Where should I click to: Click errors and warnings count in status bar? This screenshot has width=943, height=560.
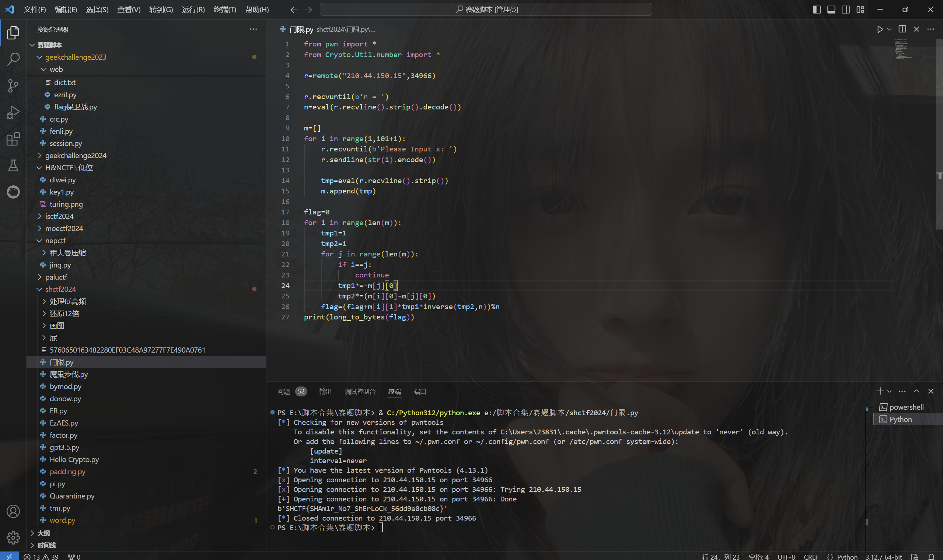click(x=41, y=557)
